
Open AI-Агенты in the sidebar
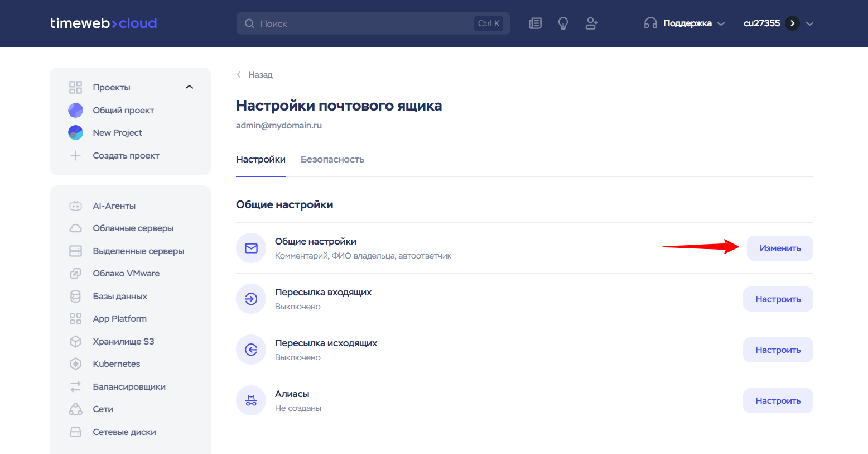(114, 206)
